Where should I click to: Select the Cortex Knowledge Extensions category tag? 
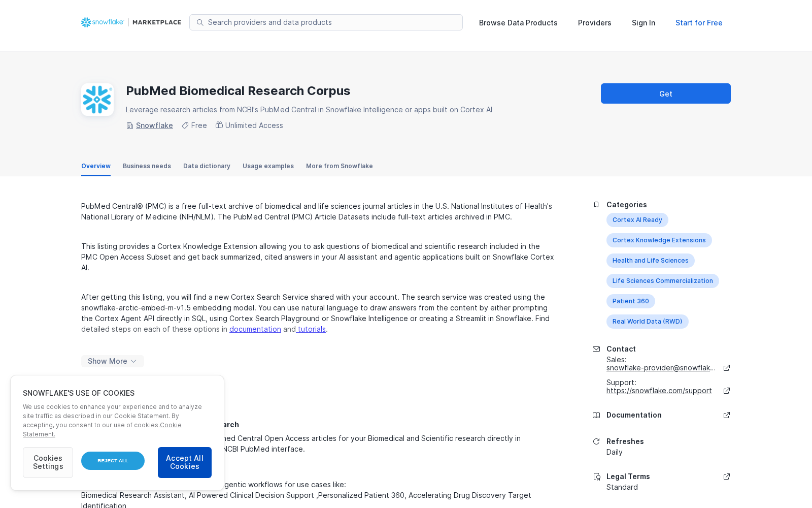coord(659,240)
